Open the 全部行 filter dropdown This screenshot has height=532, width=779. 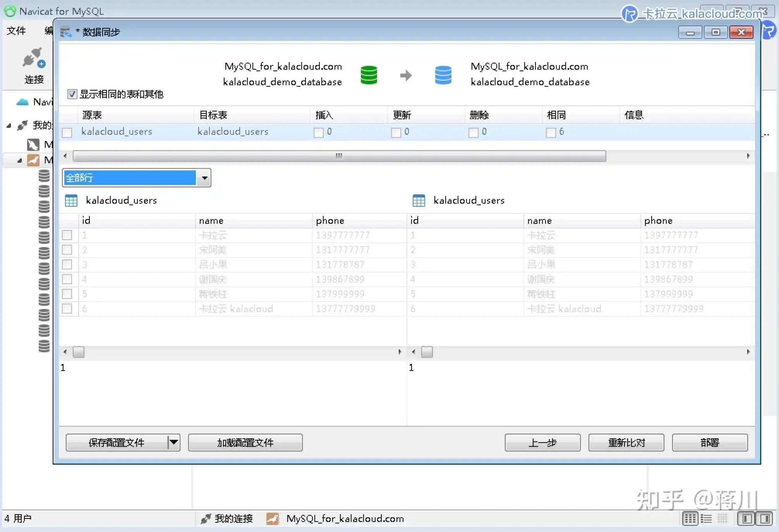tap(204, 178)
